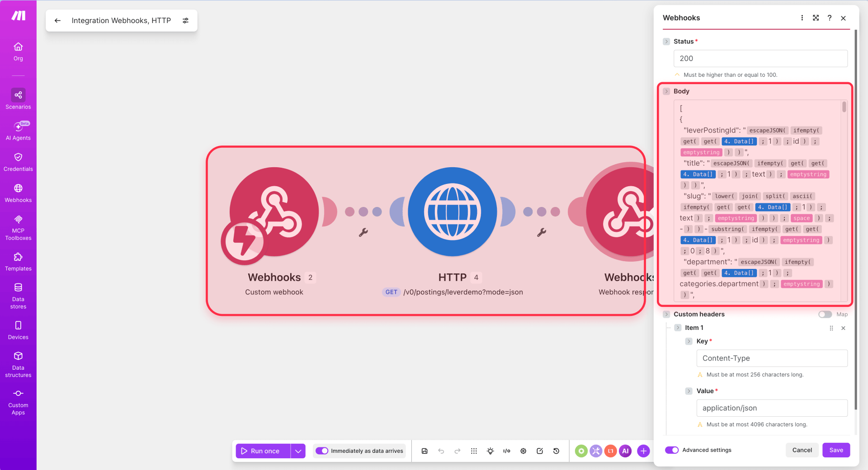Open the AI tools circle icon
The width and height of the screenshot is (868, 470).
626,451
